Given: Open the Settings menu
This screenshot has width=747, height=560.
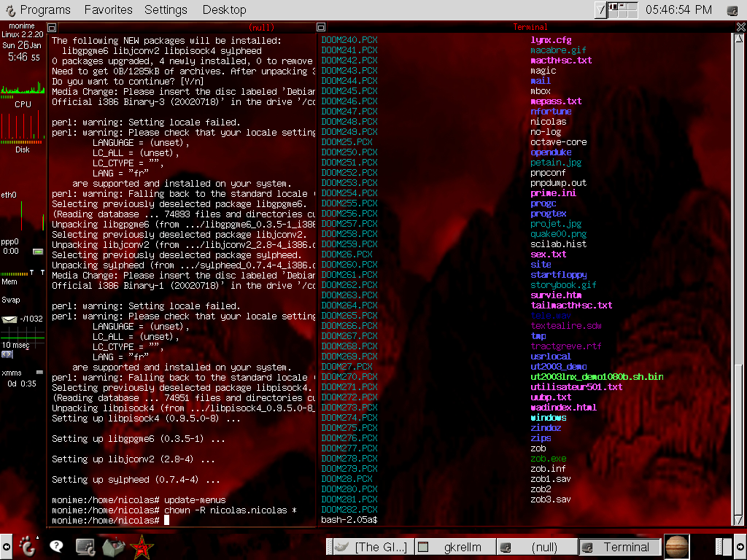Looking at the screenshot, I should (166, 9).
